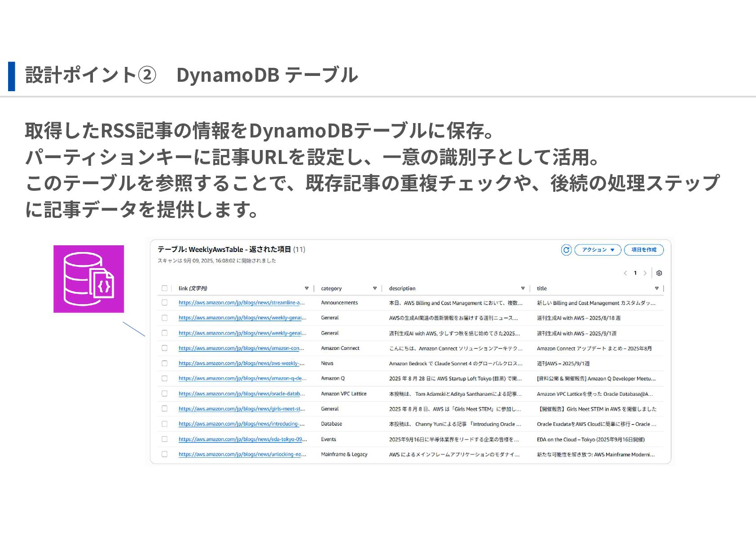The height and width of the screenshot is (535, 756).
Task: Check the row for streamline-a link
Action: tap(165, 303)
